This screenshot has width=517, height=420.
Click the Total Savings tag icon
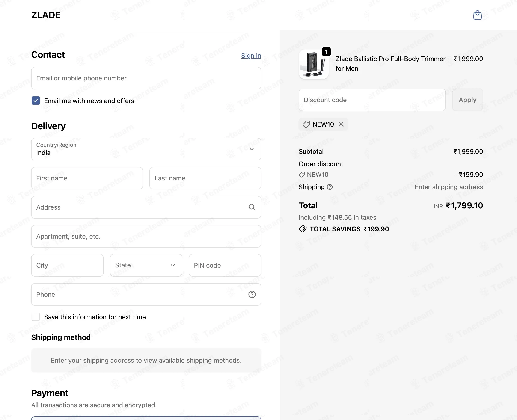(303, 229)
